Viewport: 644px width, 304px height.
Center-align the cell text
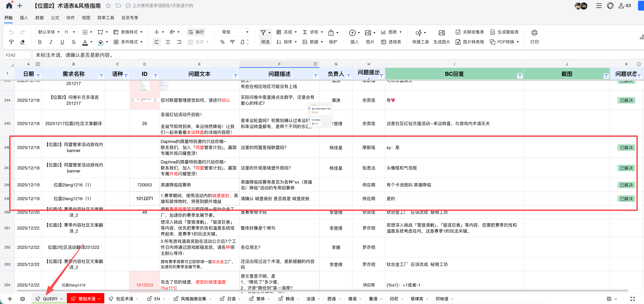coord(168,42)
